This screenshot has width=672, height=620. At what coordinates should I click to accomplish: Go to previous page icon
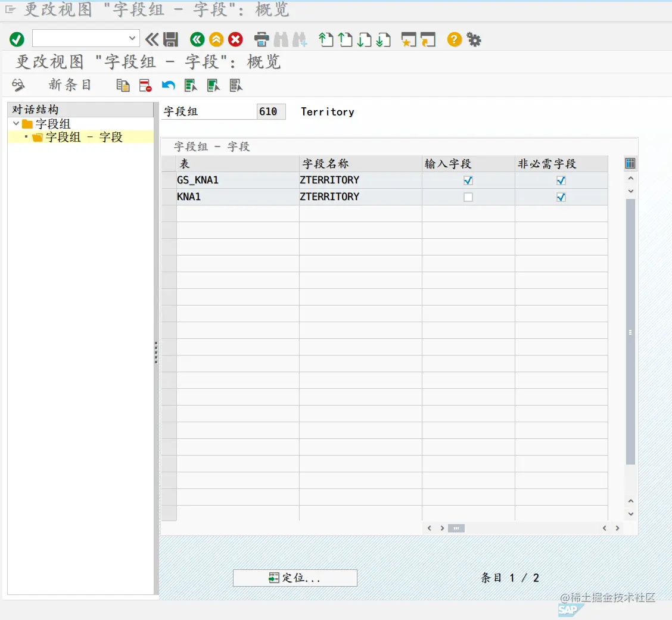[345, 40]
